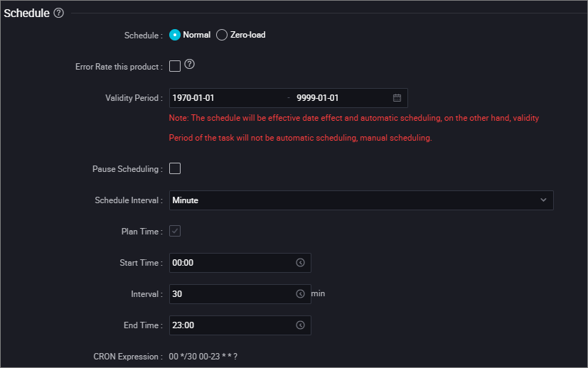Open the Schedule Interval dropdown
588x368 pixels.
(361, 200)
